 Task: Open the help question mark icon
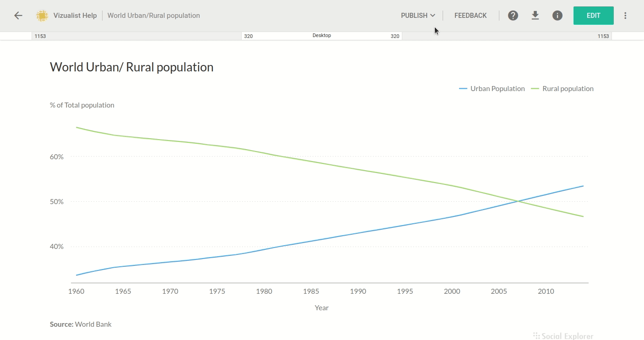(x=513, y=16)
